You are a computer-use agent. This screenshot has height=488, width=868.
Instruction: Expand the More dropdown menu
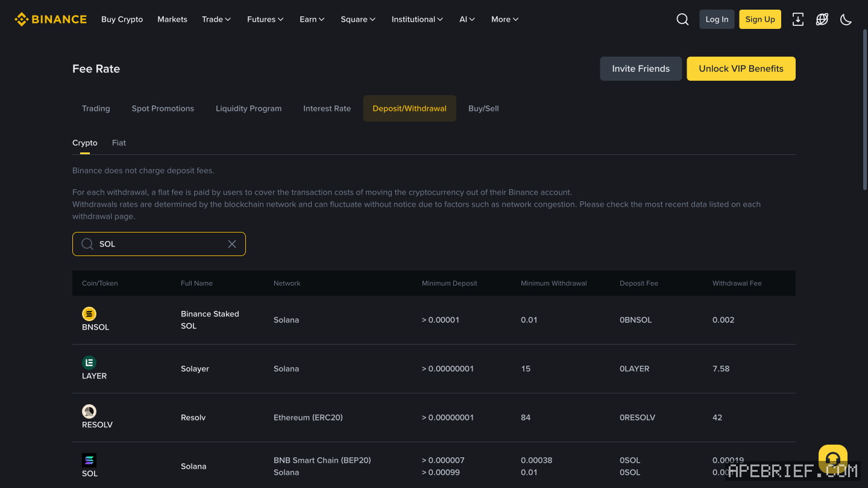click(505, 19)
